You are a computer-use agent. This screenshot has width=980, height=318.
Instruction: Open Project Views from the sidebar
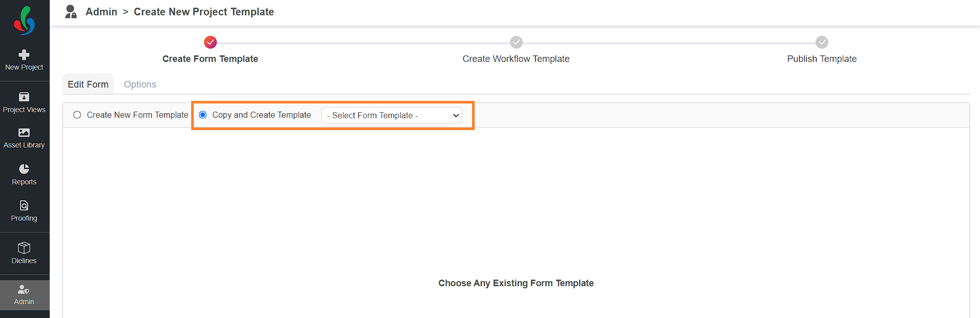point(24,102)
